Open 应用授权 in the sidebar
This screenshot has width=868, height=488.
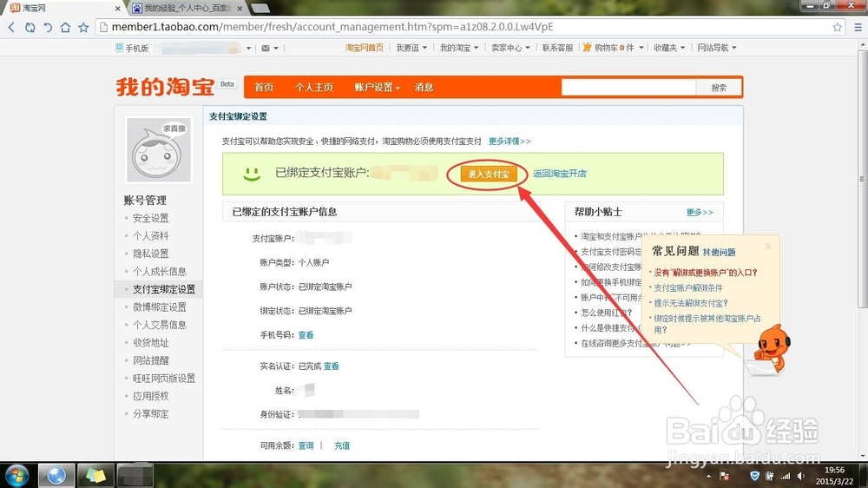coord(150,396)
